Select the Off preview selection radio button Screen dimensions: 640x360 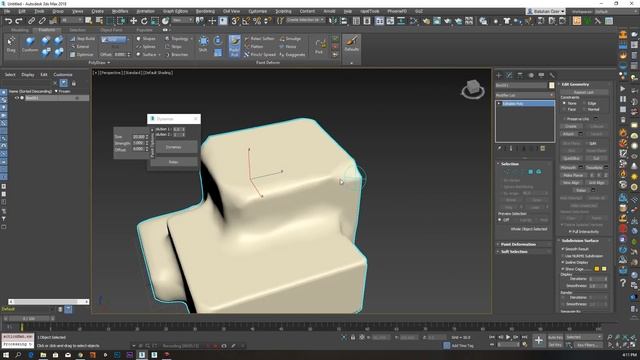(x=500, y=220)
